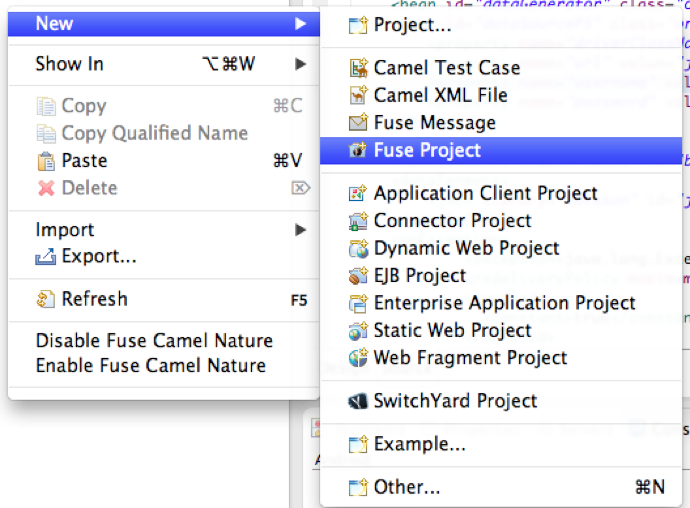Choose Camel XML File entry
Screen dimensions: 690x508
point(501,95)
